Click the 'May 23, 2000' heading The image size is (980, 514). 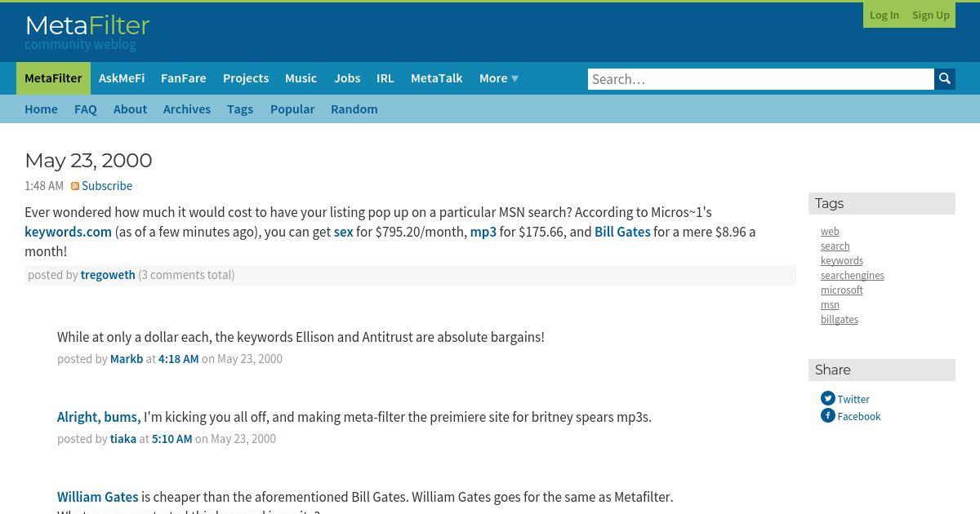pyautogui.click(x=88, y=160)
